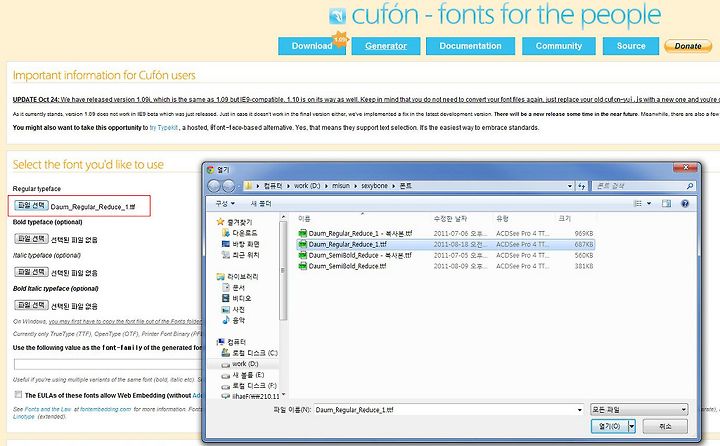Open the Documentation page tab

[470, 46]
